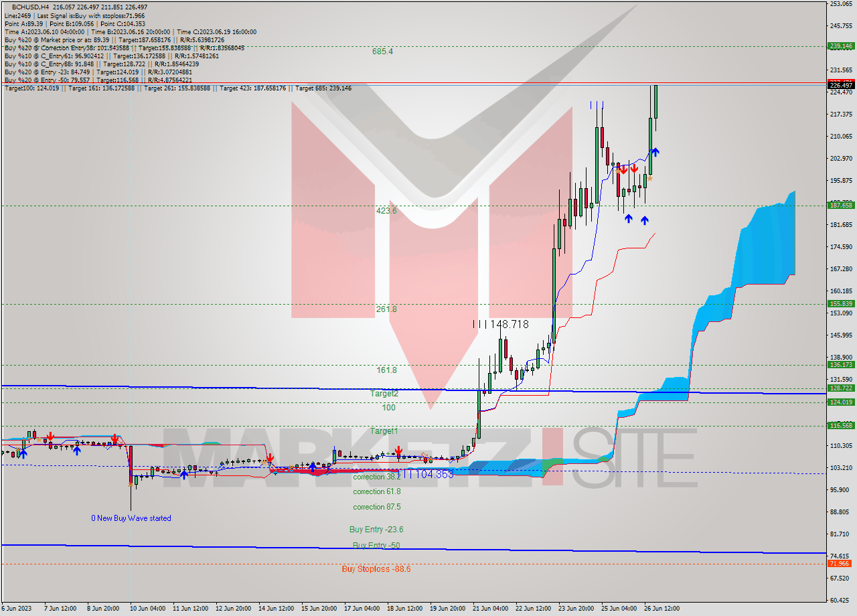The image size is (857, 616).
Task: Click the green 187.658 price tag
Action: point(841,206)
